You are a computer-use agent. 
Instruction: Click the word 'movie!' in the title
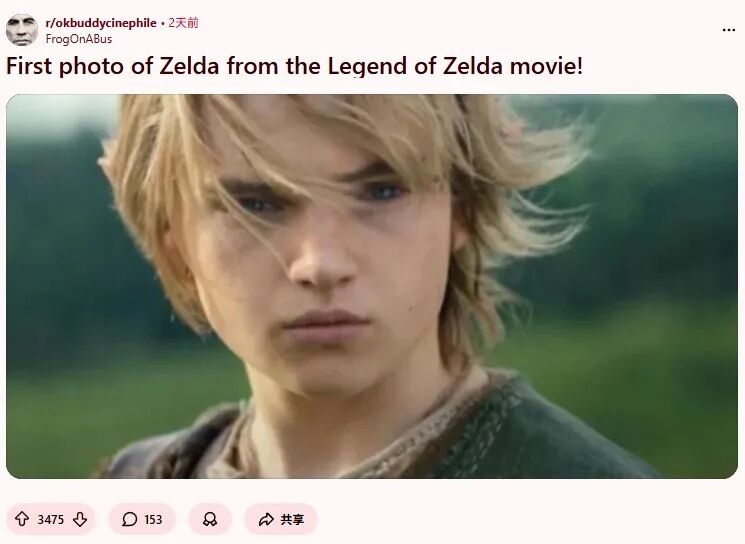[546, 66]
